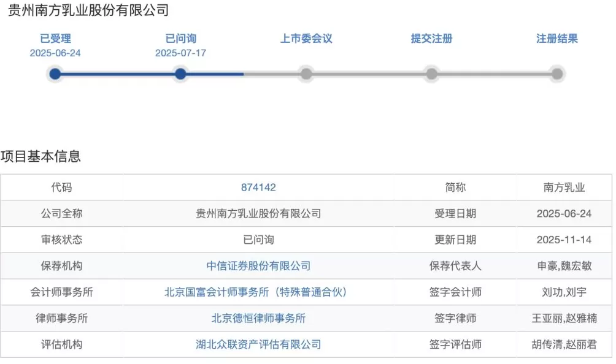
Task: Select the 已问询 stage label
Action: 180,38
